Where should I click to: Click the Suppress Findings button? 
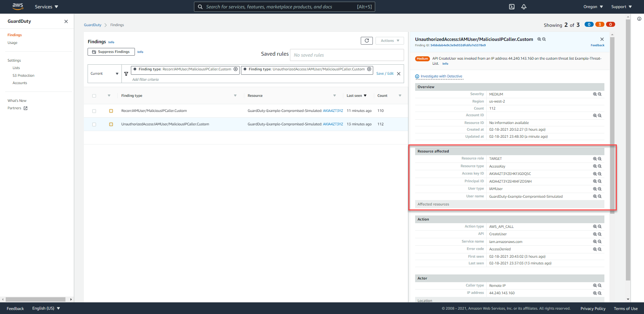111,52
